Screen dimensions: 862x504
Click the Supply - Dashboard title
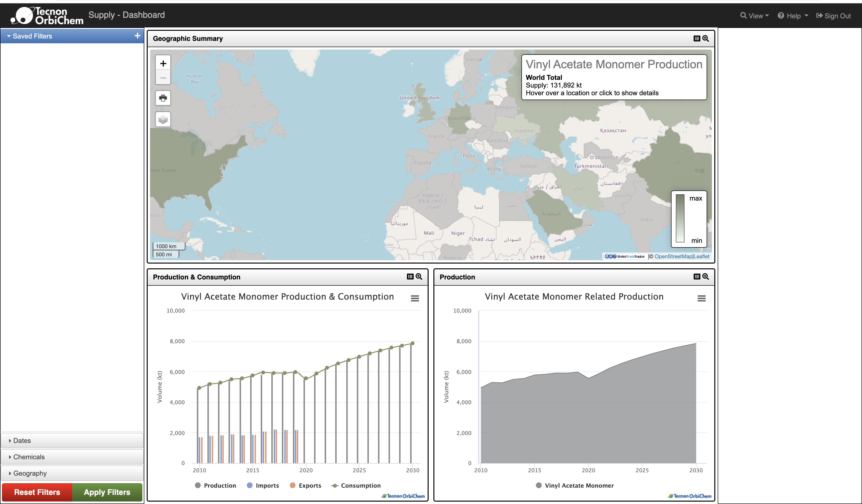tap(127, 15)
